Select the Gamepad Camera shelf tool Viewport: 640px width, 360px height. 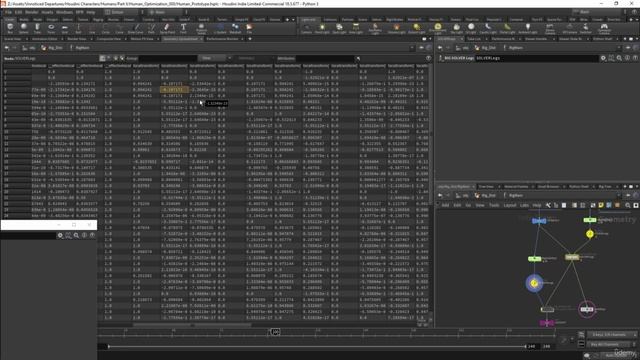tap(604, 28)
